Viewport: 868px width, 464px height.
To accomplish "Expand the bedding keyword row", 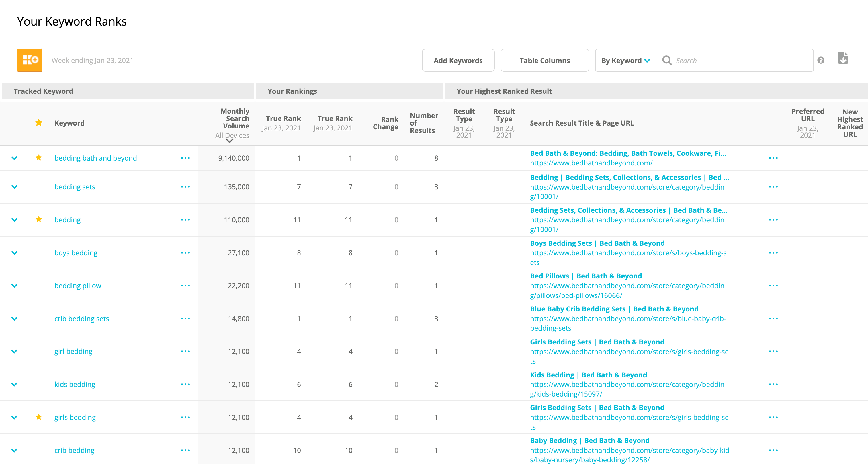I will (x=14, y=220).
